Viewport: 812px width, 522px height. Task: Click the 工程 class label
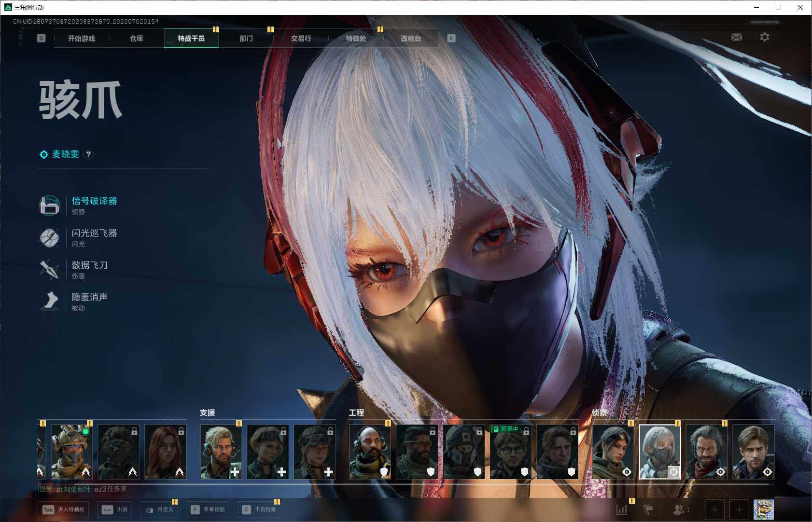point(357,412)
